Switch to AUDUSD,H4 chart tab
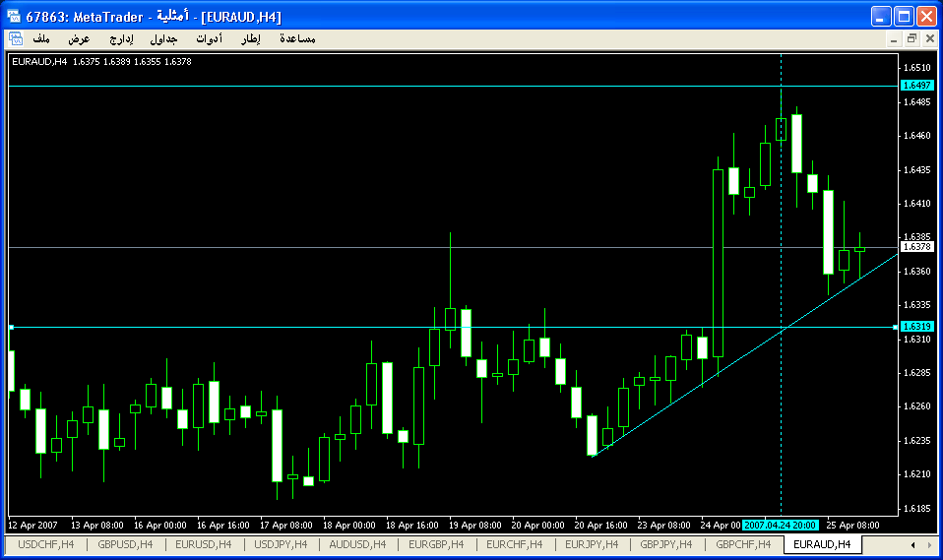The image size is (943, 560). coord(357,545)
